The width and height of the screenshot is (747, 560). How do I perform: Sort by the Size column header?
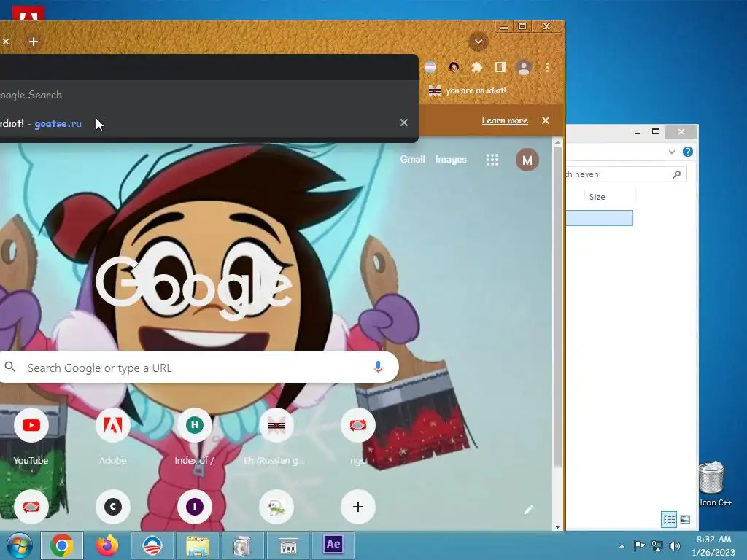[x=597, y=197]
